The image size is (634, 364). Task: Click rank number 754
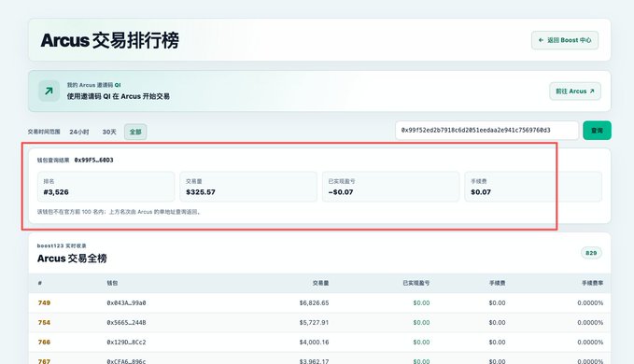click(x=44, y=322)
